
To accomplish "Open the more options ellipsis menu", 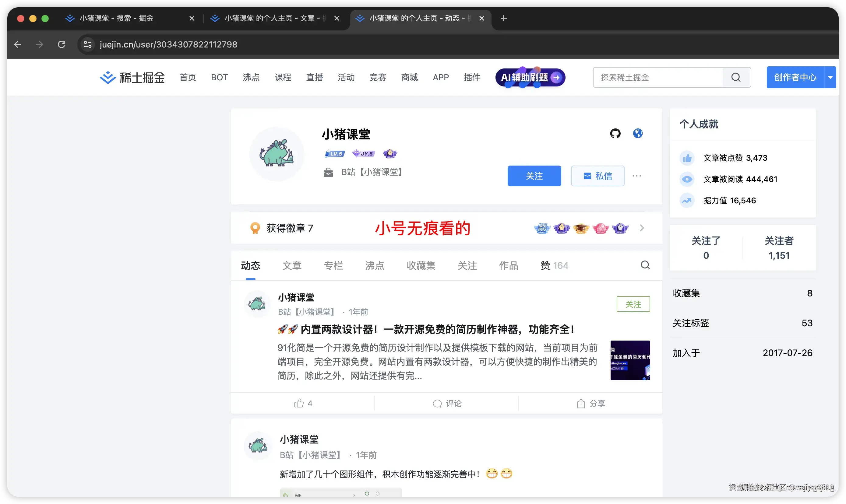I will coord(637,176).
